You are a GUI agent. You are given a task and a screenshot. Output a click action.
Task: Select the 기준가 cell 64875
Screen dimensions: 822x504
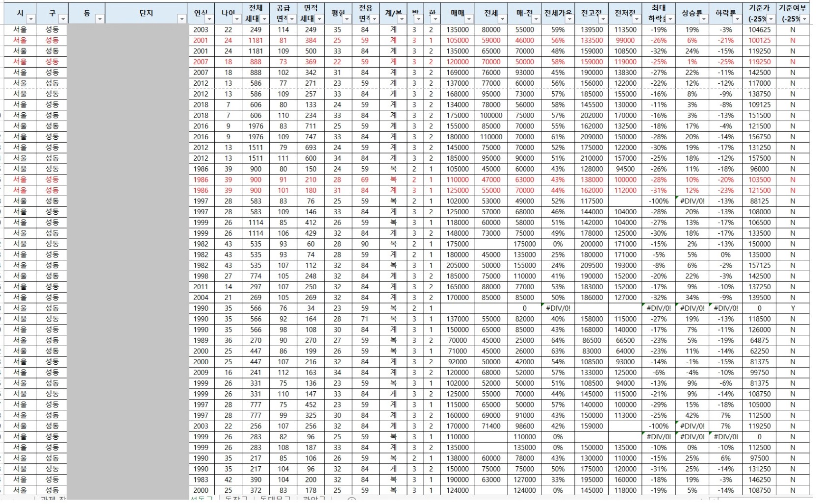tap(759, 340)
